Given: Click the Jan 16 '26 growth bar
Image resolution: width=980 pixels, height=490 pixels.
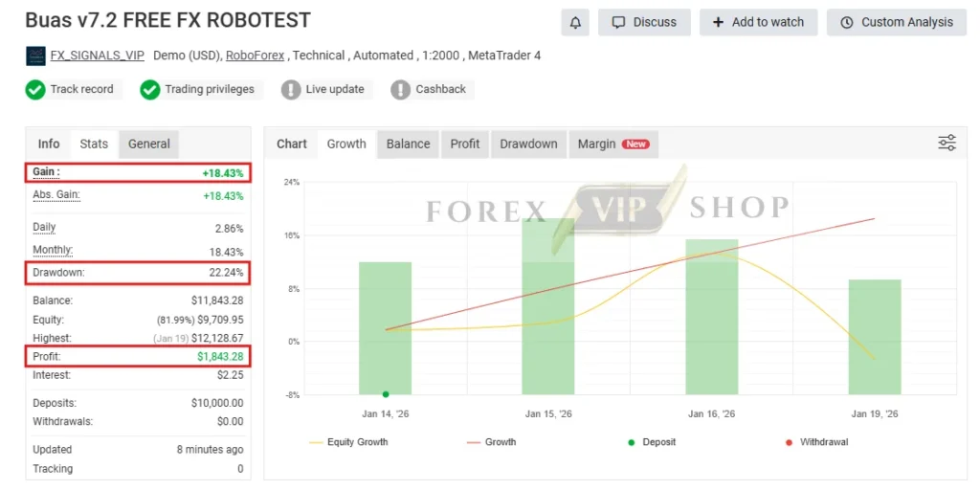Looking at the screenshot, I should (x=711, y=317).
